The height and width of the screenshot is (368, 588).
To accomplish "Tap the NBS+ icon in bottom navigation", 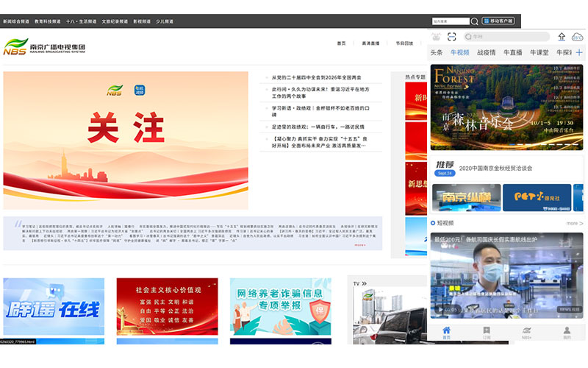I will [x=526, y=332].
